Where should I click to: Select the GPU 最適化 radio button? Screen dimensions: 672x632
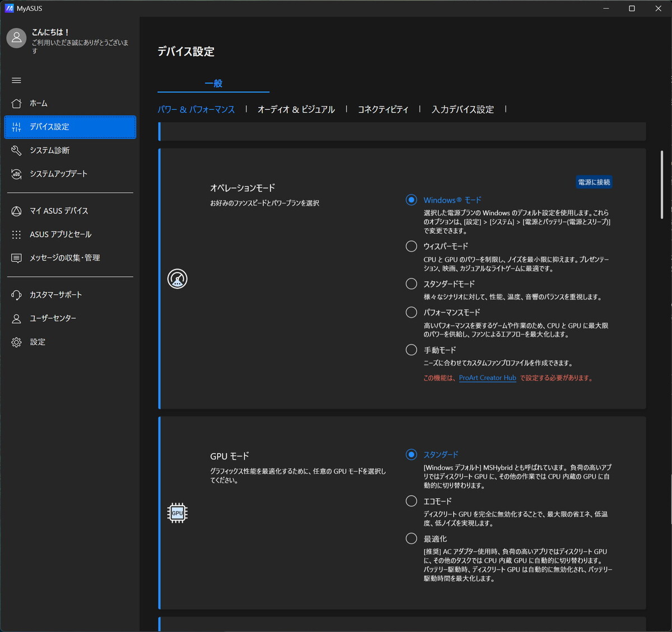tap(412, 538)
